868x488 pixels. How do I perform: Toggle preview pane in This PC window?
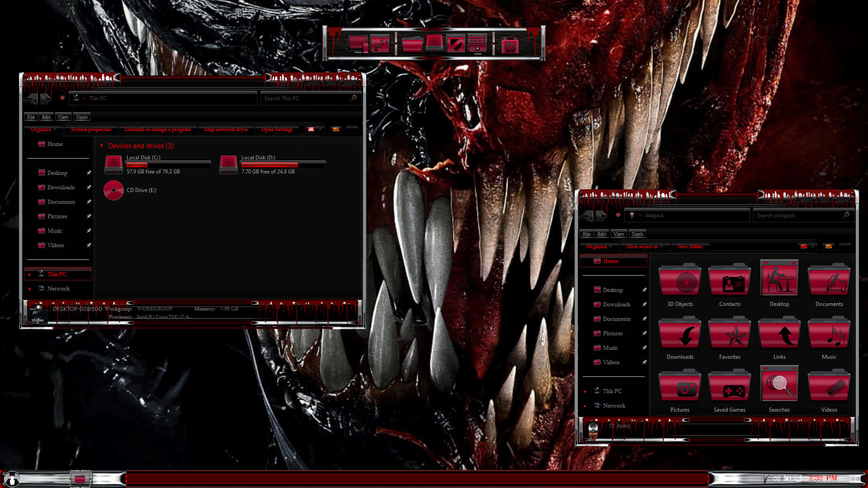(336, 130)
